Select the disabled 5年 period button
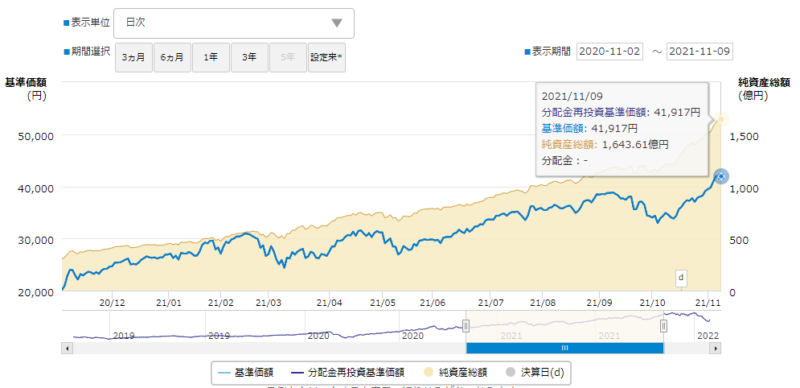 point(288,58)
